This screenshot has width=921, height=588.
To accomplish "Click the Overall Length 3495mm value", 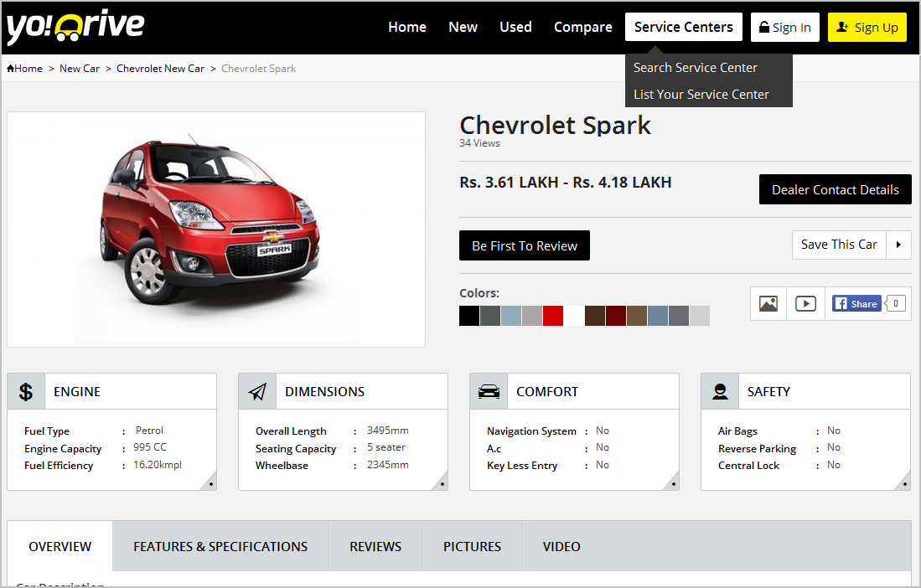I will [x=388, y=431].
